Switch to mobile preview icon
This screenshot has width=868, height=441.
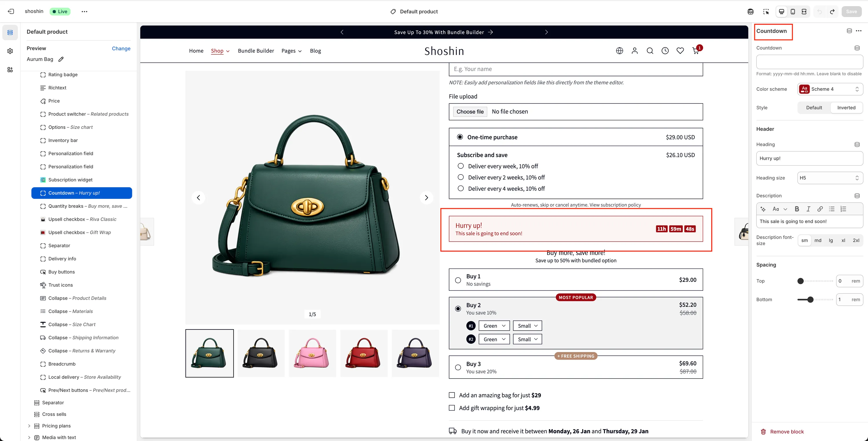[x=792, y=12]
